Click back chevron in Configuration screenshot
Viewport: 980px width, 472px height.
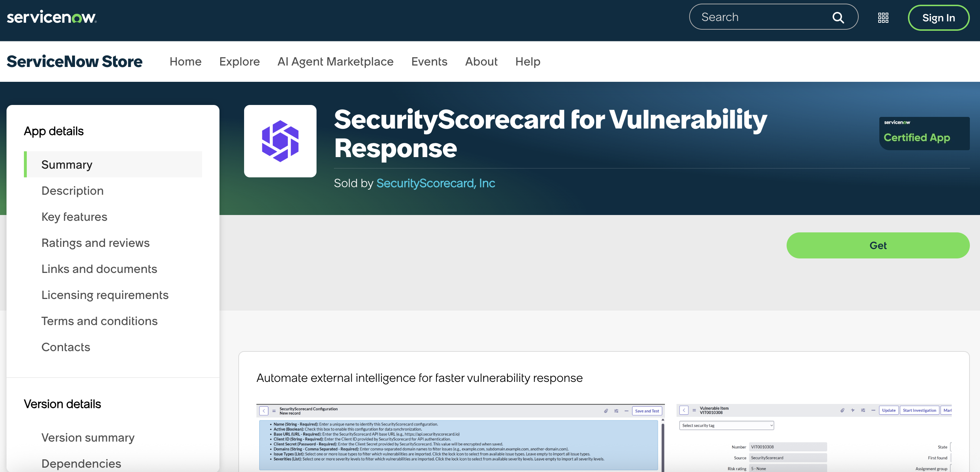click(264, 411)
